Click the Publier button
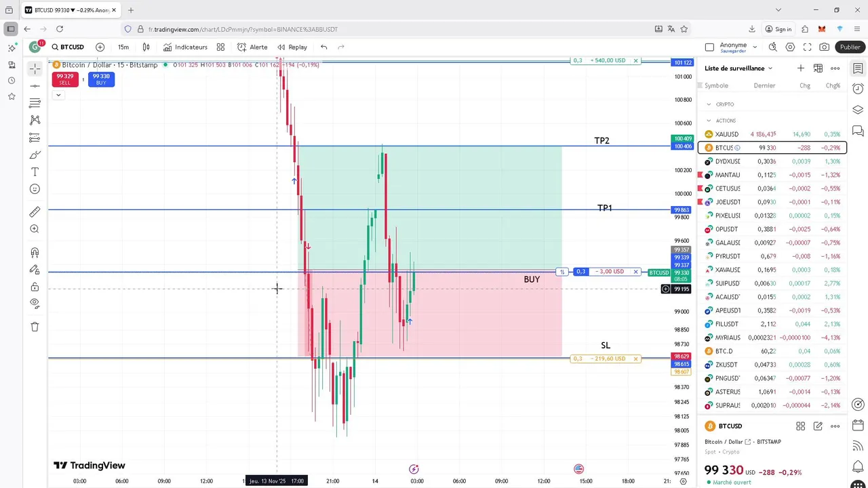 point(850,47)
